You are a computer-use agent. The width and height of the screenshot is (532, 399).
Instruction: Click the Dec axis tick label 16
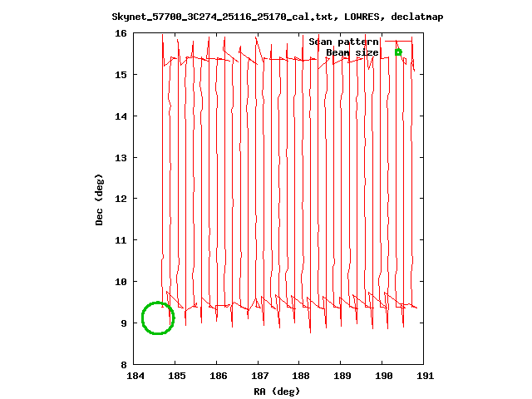point(121,33)
